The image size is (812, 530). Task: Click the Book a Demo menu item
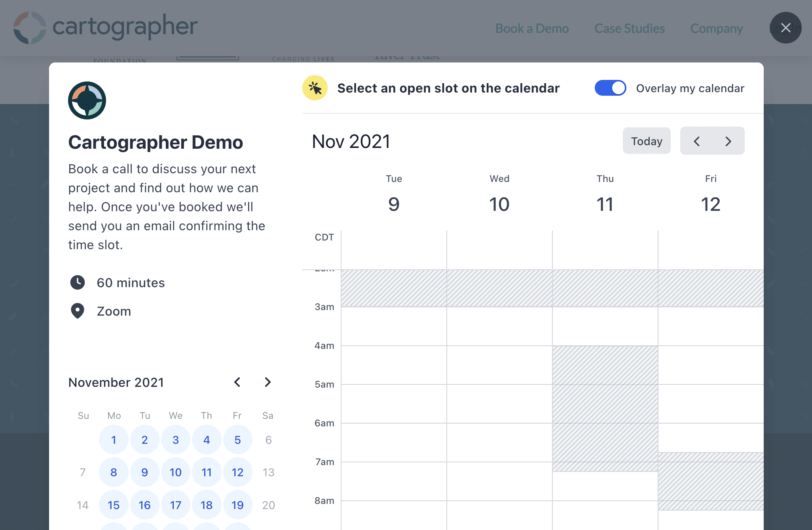(531, 28)
